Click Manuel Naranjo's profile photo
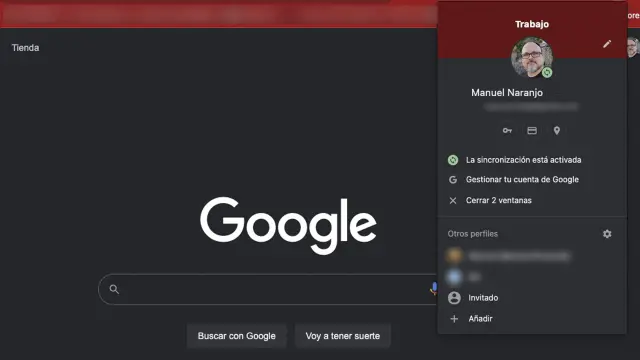 (532, 58)
